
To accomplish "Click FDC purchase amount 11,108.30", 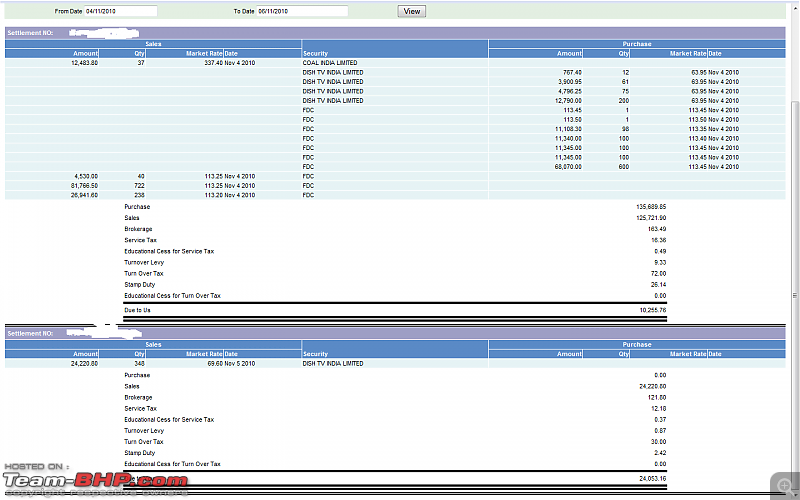I will (x=568, y=129).
